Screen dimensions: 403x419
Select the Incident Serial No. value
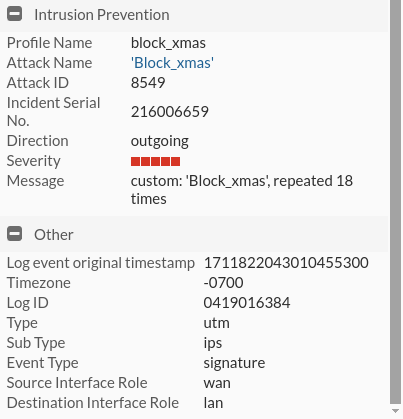click(170, 112)
